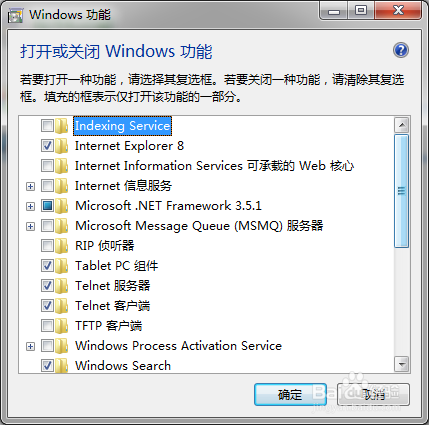The height and width of the screenshot is (425, 429).
Task: Click folder icon for TFTP 客户端
Action: [x=62, y=326]
